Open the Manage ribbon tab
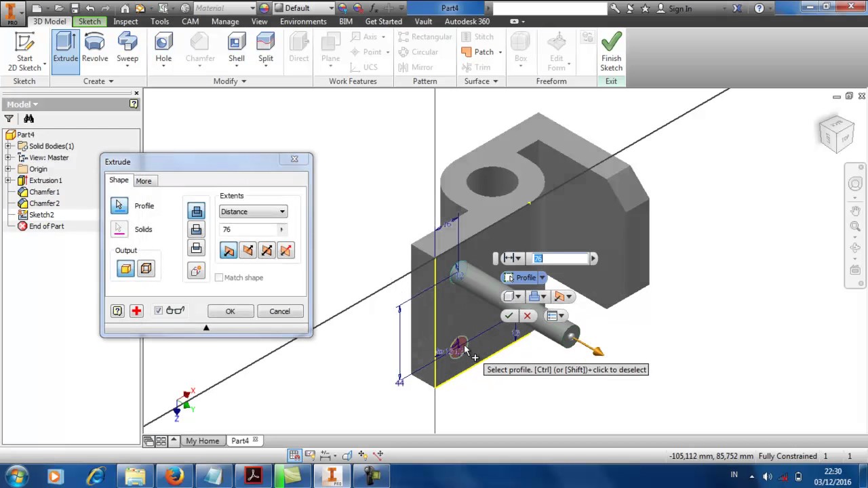The image size is (868, 488). click(225, 21)
